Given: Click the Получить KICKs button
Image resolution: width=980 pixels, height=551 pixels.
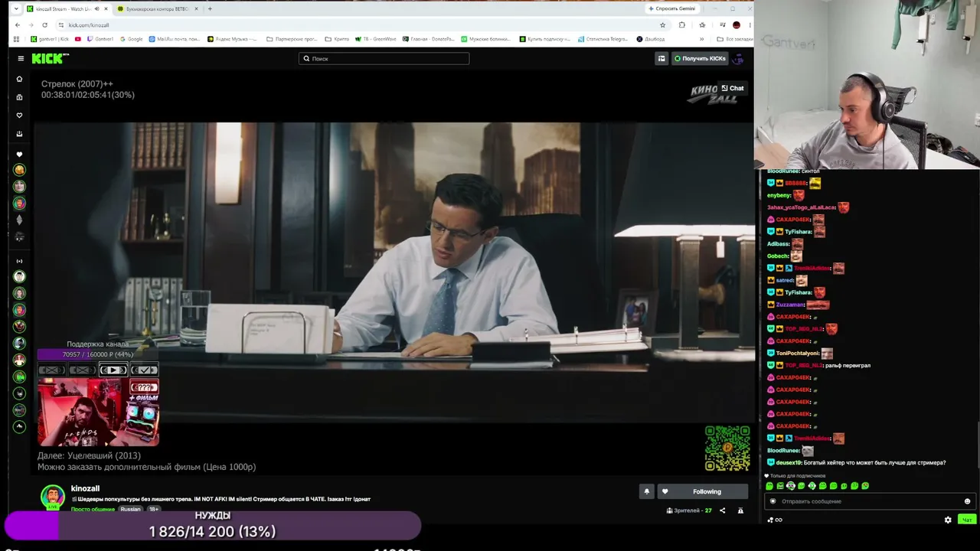Looking at the screenshot, I should [x=700, y=58].
